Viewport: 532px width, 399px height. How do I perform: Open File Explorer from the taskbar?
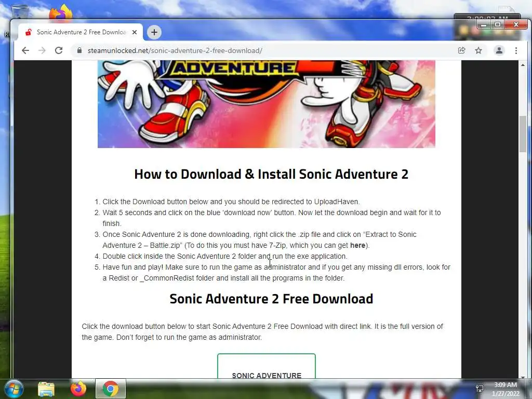(x=46, y=389)
